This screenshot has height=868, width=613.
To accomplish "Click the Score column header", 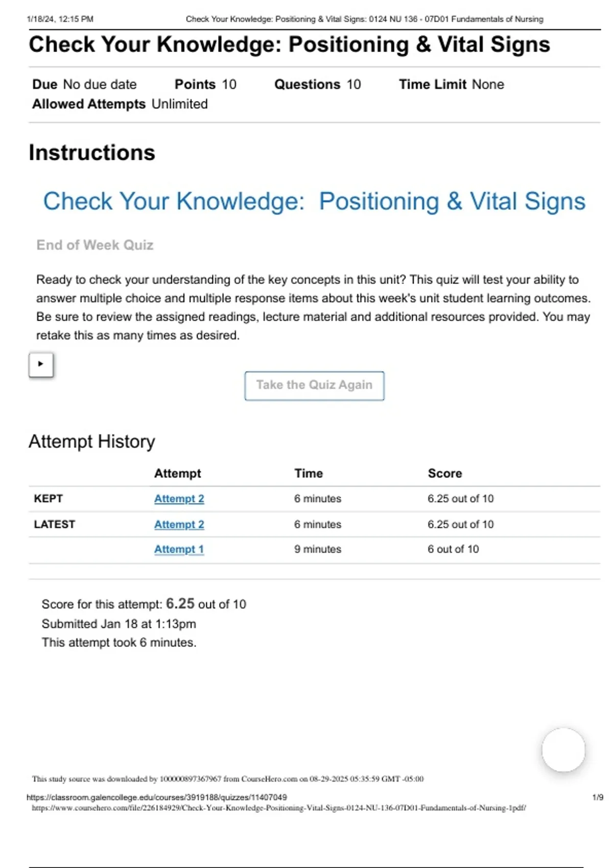I will (x=444, y=473).
